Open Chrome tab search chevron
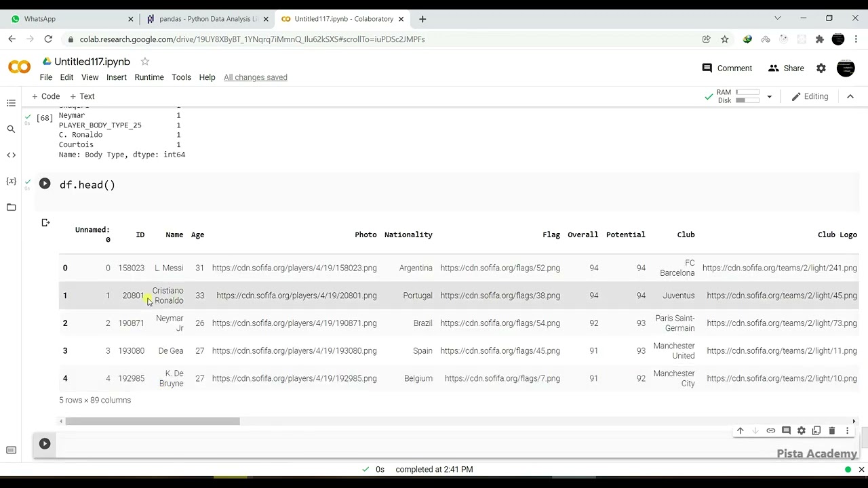 point(778,18)
